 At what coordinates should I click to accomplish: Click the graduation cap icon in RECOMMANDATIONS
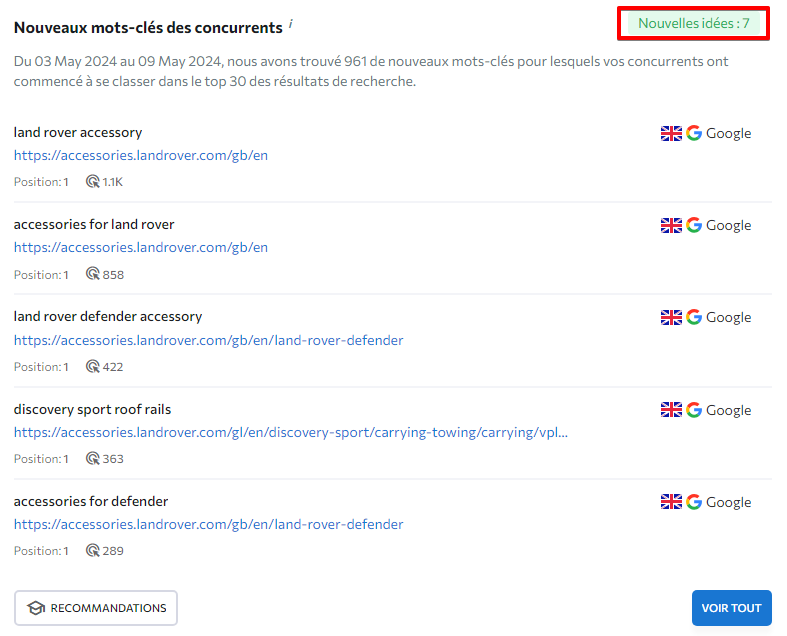point(36,608)
